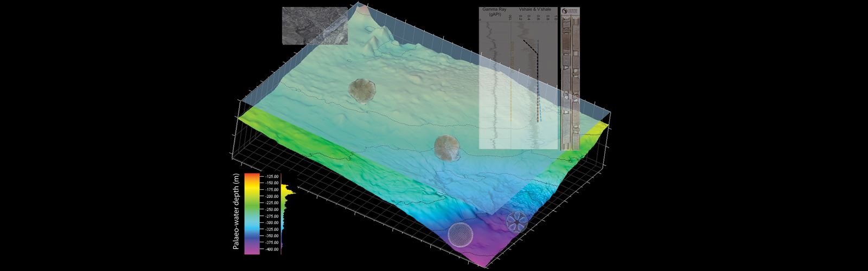The image size is (868, 271).
Task: Open the core photograph strip
Action: pyautogui.click(x=569, y=81)
